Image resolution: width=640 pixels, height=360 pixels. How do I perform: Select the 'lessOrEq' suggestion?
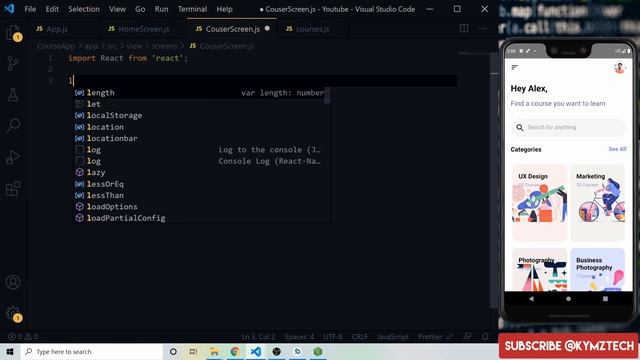pos(199,184)
